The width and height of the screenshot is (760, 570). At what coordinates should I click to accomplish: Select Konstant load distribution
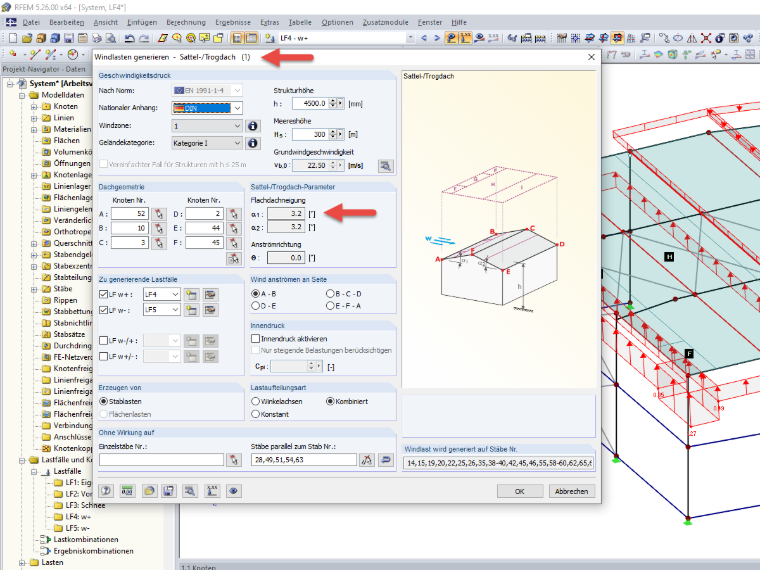click(x=255, y=414)
